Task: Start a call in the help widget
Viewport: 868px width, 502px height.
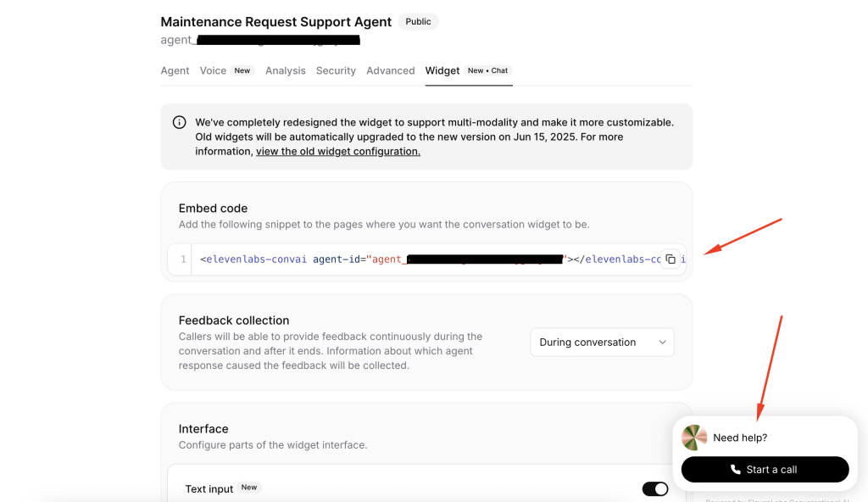Action: (x=765, y=469)
